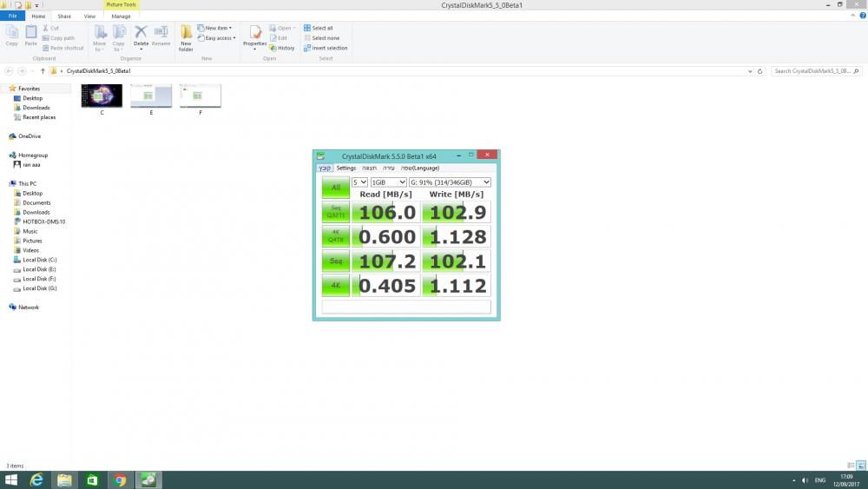
Task: Select thumbnail file named E
Action: coord(151,100)
